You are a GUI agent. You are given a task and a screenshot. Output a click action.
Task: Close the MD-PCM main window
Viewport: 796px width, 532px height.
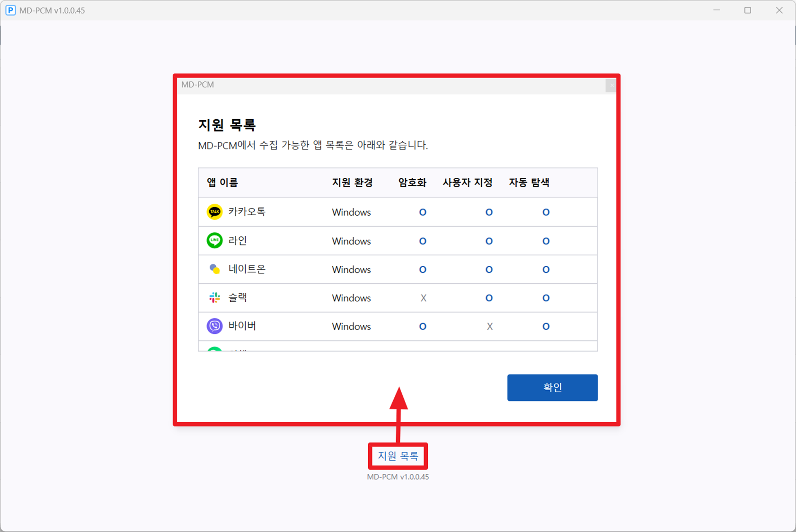779,10
